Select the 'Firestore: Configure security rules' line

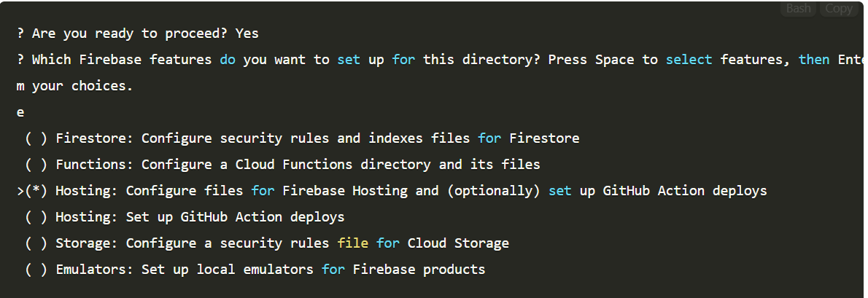point(317,138)
